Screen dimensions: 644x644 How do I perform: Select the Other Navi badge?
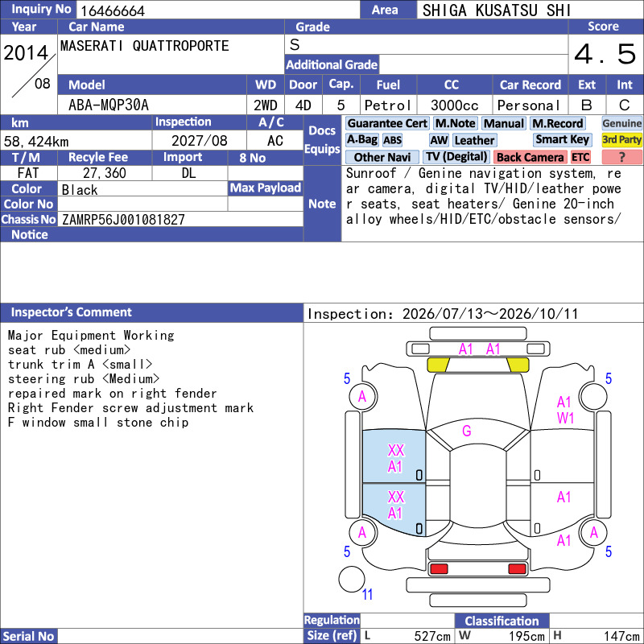click(x=382, y=157)
